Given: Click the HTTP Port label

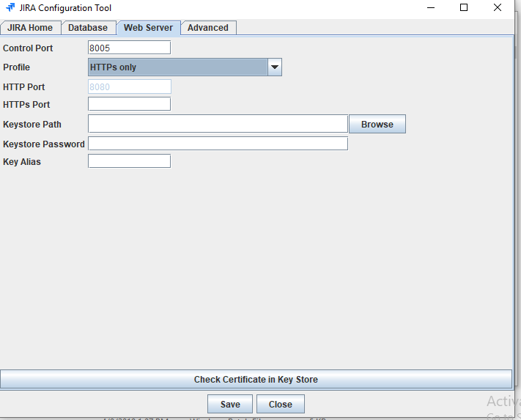Looking at the screenshot, I should pyautogui.click(x=24, y=87).
